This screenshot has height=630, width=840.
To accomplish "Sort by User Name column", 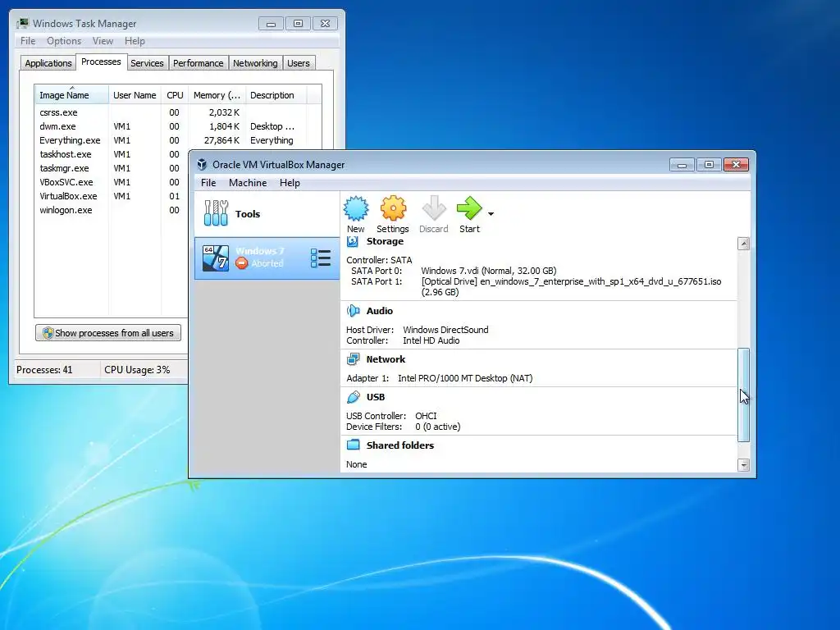I will (135, 95).
